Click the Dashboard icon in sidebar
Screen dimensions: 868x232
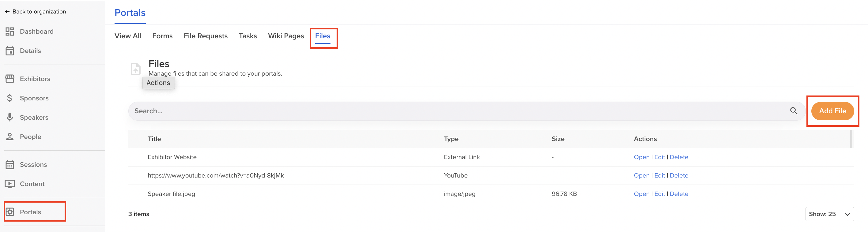(10, 32)
